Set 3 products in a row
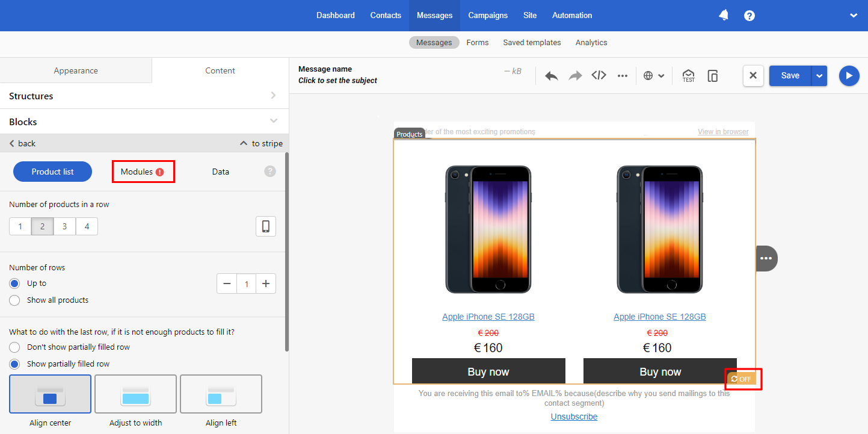This screenshot has width=868, height=434. coord(64,226)
